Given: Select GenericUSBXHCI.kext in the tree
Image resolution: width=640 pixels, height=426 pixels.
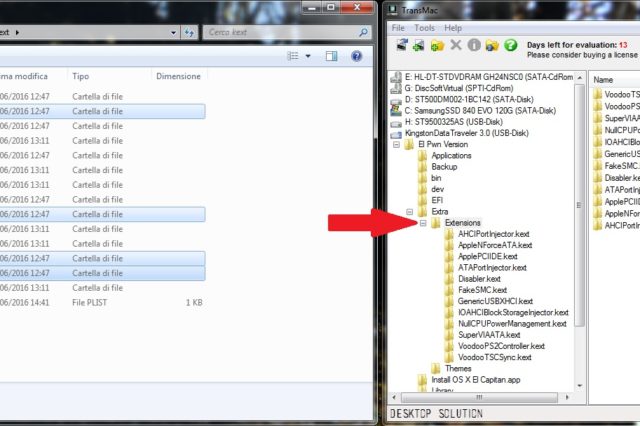Looking at the screenshot, I should pyautogui.click(x=495, y=302).
